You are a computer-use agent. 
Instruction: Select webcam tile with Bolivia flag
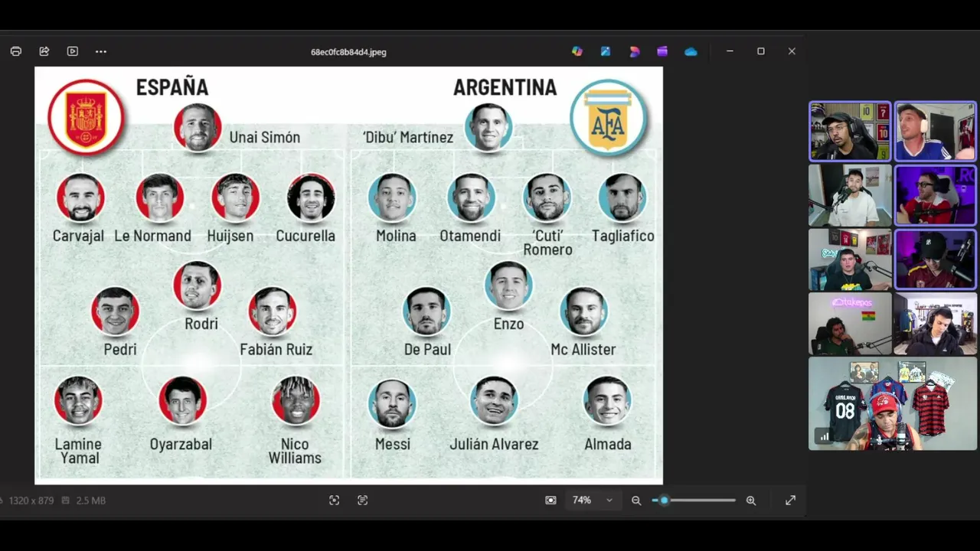point(850,324)
